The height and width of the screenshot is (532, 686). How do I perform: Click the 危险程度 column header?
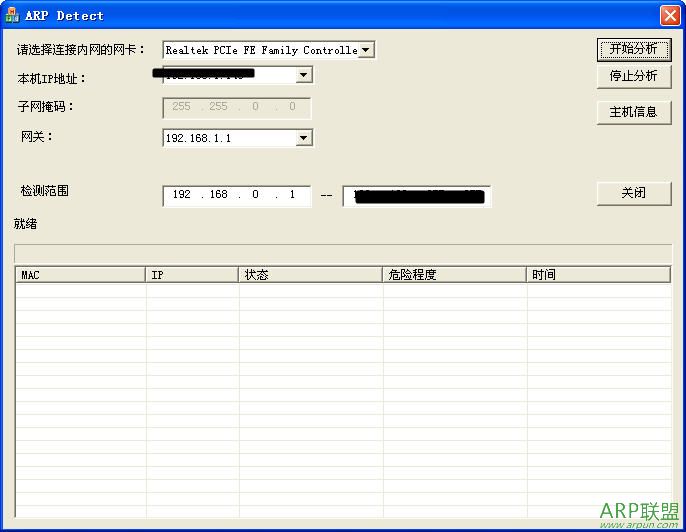click(x=454, y=275)
